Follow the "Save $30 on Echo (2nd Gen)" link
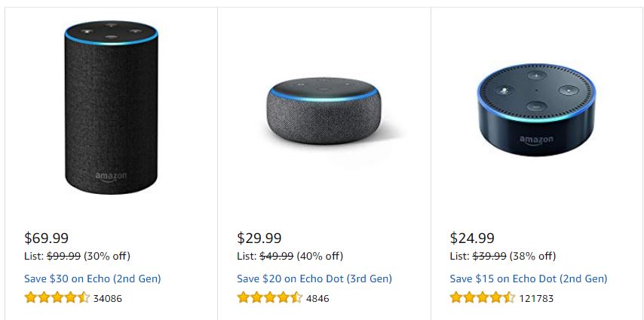The width and height of the screenshot is (644, 320). click(93, 278)
